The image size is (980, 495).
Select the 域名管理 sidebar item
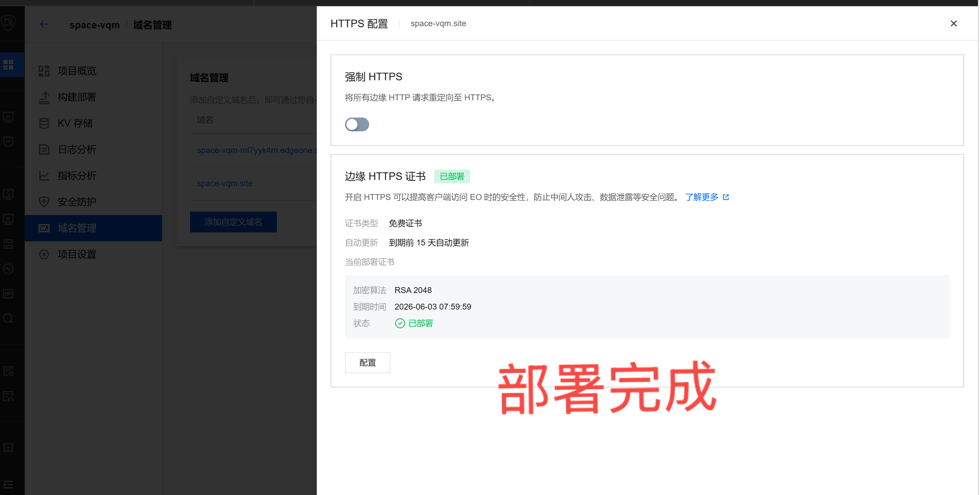tap(77, 228)
